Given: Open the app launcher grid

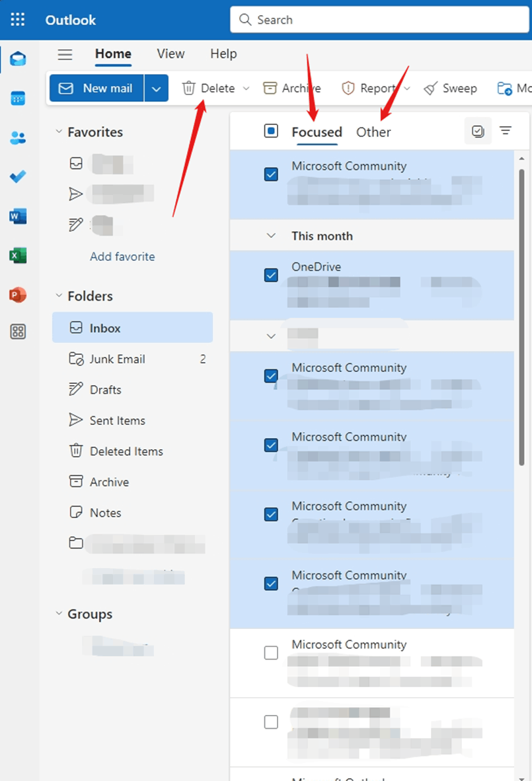Looking at the screenshot, I should 17,19.
